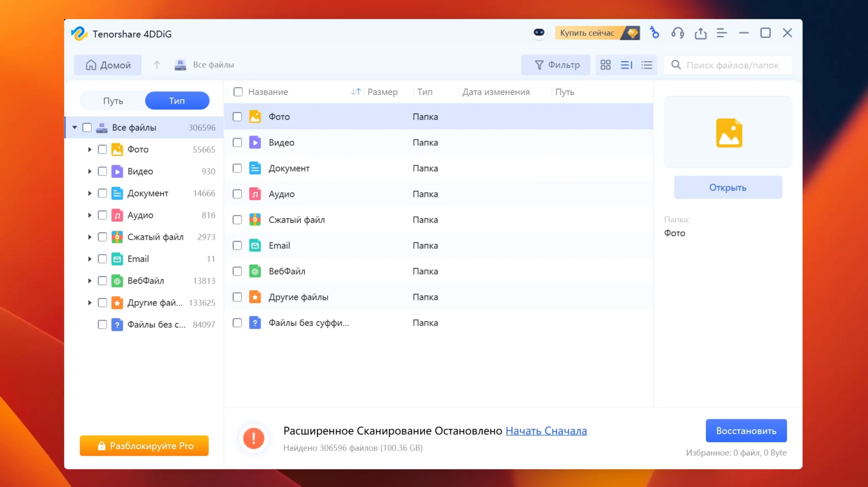Click the up-arrow navigation icon
The image size is (868, 487).
click(157, 65)
